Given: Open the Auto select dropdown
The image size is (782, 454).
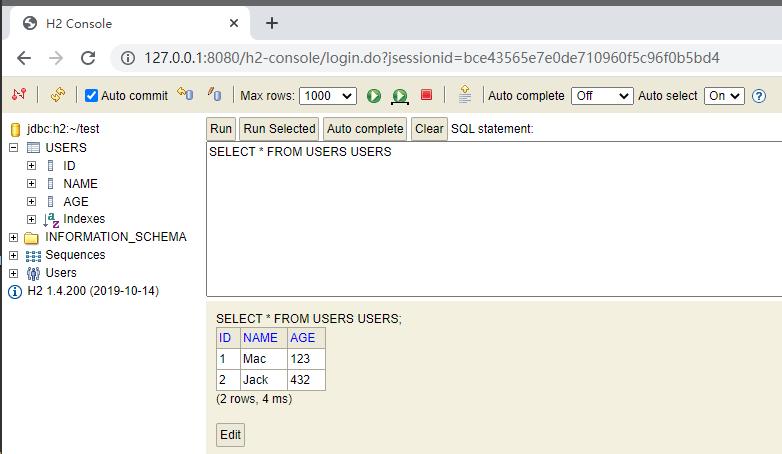Looking at the screenshot, I should click(724, 96).
